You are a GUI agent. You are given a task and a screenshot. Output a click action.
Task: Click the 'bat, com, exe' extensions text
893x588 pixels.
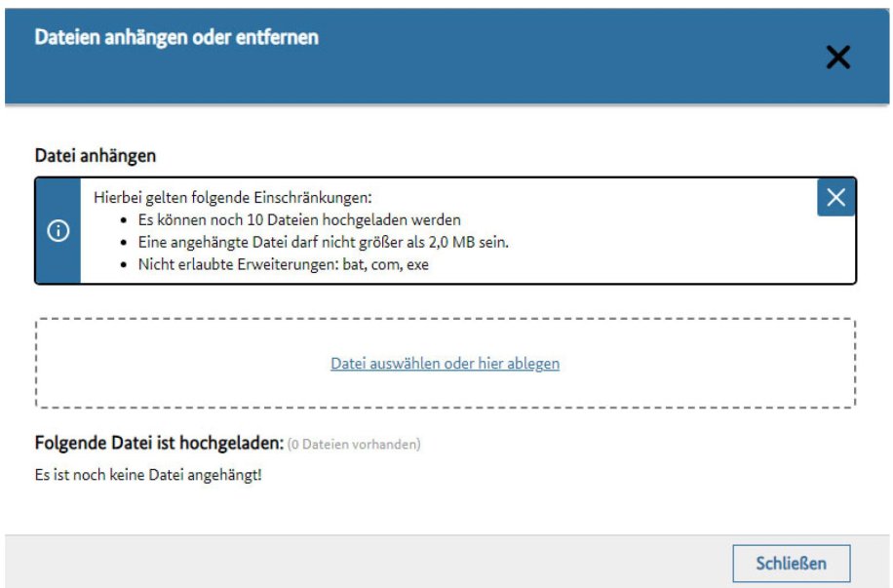(385, 264)
